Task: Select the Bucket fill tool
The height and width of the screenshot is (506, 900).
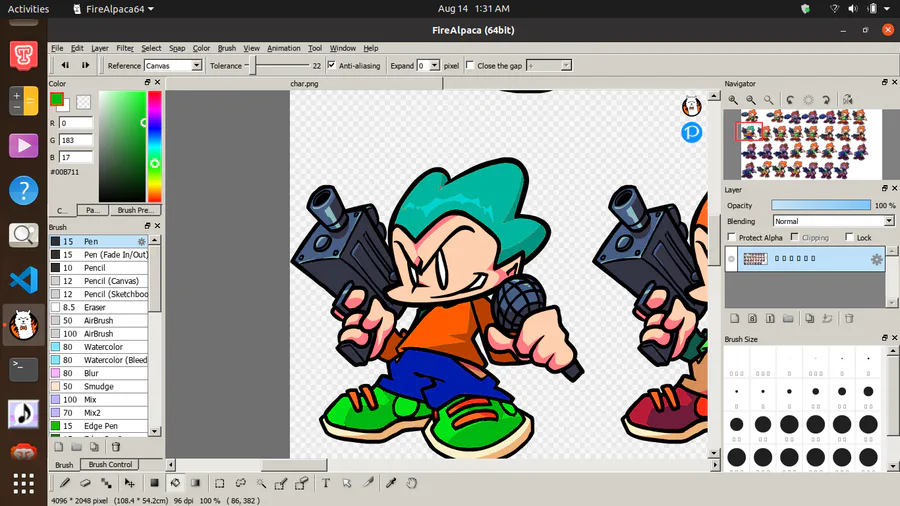Action: point(175,483)
